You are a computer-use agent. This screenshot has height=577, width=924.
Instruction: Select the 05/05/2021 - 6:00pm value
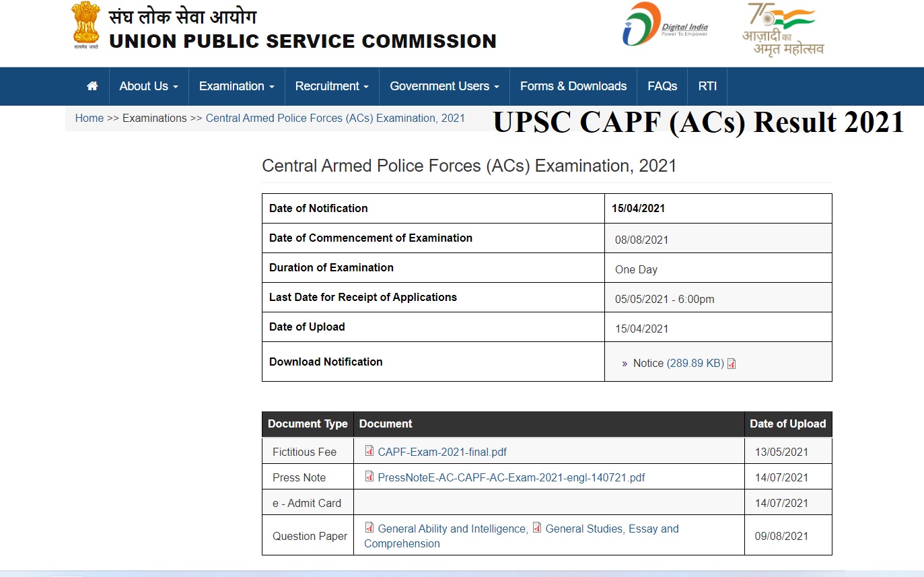[x=665, y=299]
